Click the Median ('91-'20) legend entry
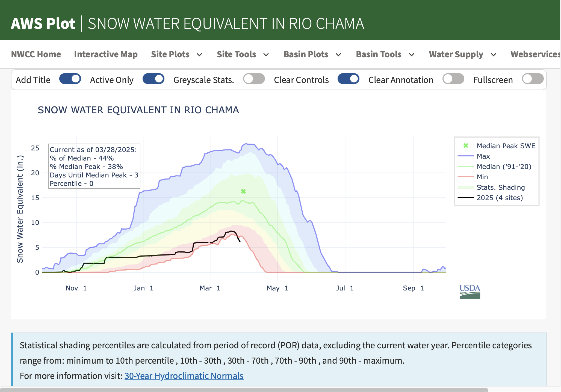The height and width of the screenshot is (392, 561). tap(503, 167)
